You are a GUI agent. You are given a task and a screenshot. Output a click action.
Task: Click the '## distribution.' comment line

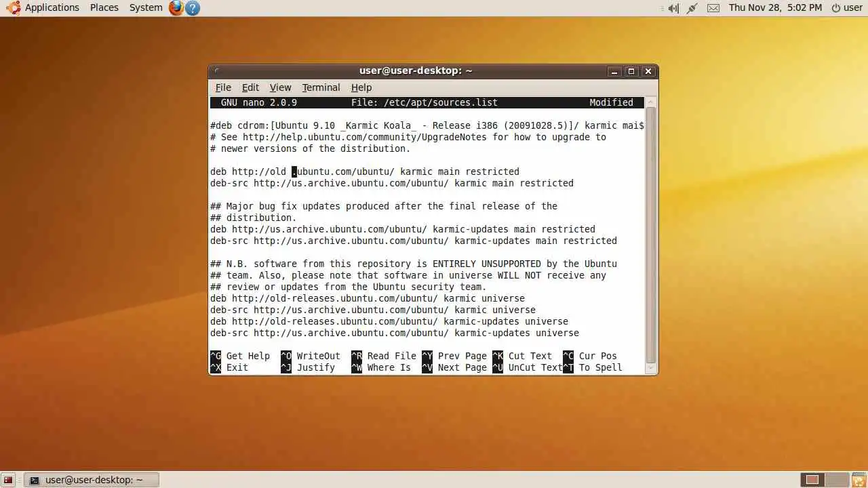point(254,218)
